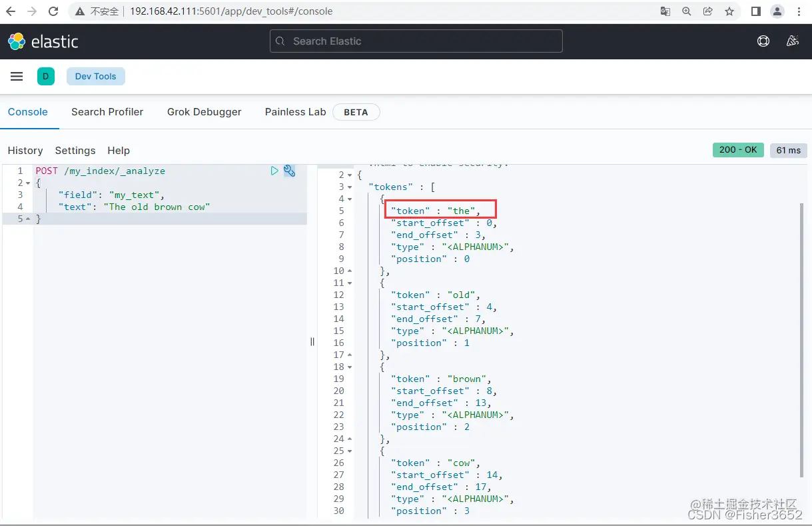The height and width of the screenshot is (526, 812).
Task: Collapse response root at line 2
Action: 349,175
